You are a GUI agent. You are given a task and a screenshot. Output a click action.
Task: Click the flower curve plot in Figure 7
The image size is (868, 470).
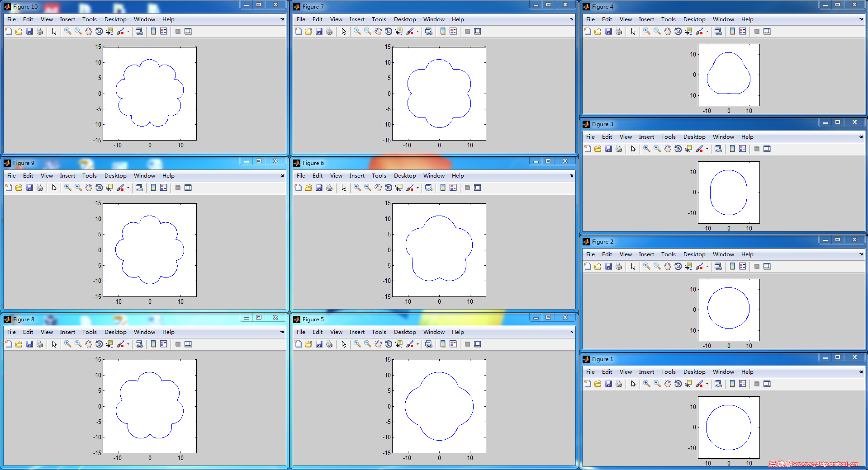(x=439, y=94)
